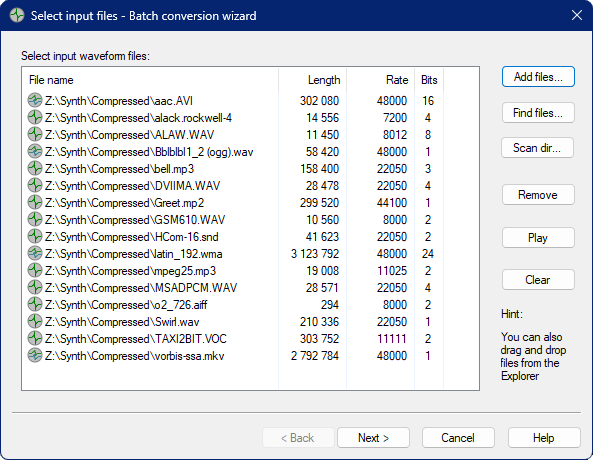593x460 pixels.
Task: Open the Add files dialog
Action: pos(538,77)
